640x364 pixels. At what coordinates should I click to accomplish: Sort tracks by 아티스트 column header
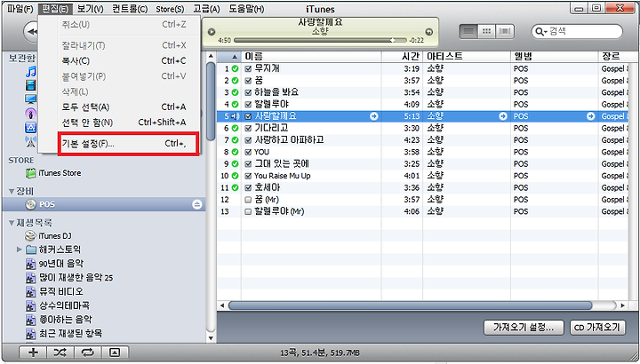pos(467,57)
